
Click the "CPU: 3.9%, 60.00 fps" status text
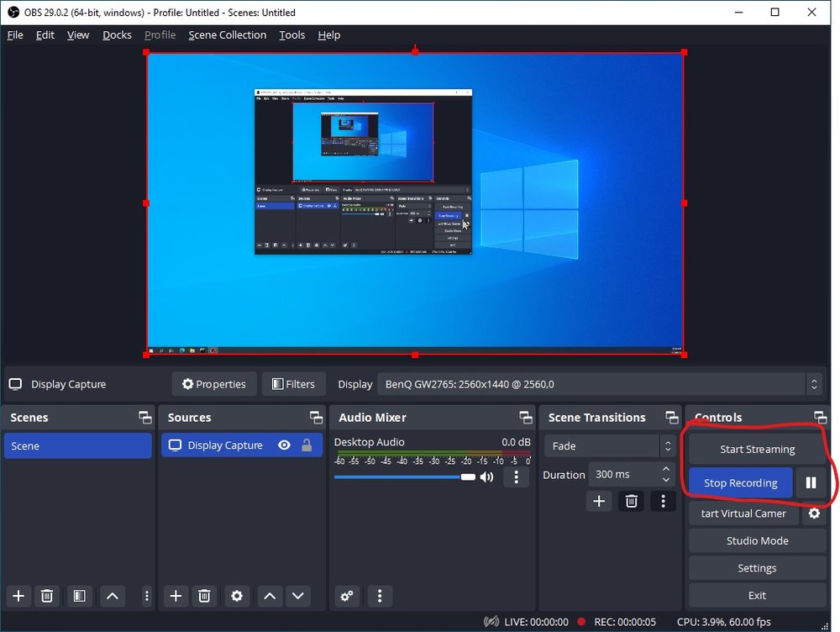click(x=724, y=622)
